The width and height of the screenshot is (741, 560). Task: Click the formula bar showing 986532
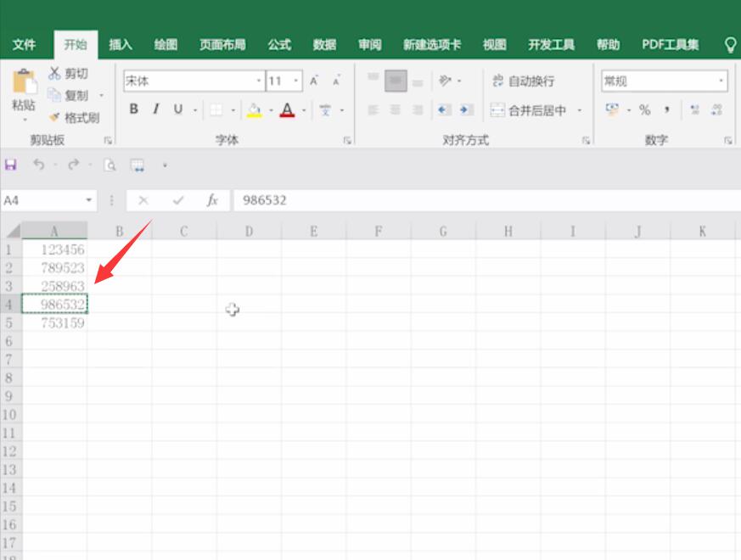(x=486, y=200)
